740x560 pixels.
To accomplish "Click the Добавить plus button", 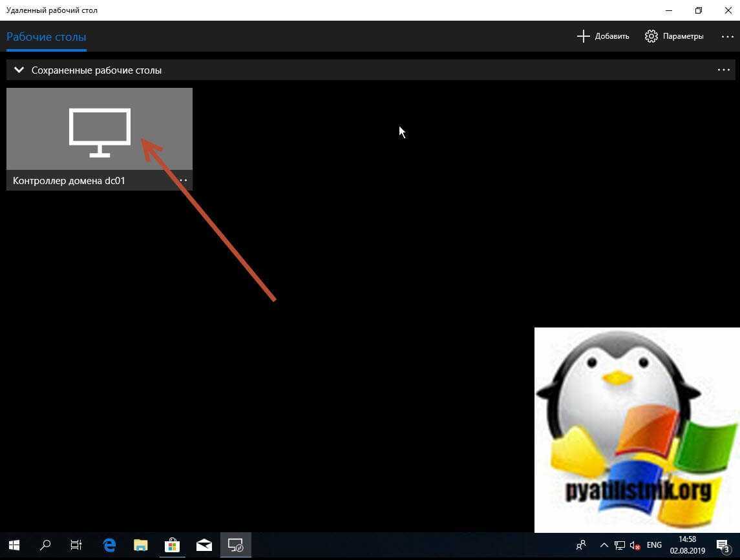I will [602, 36].
